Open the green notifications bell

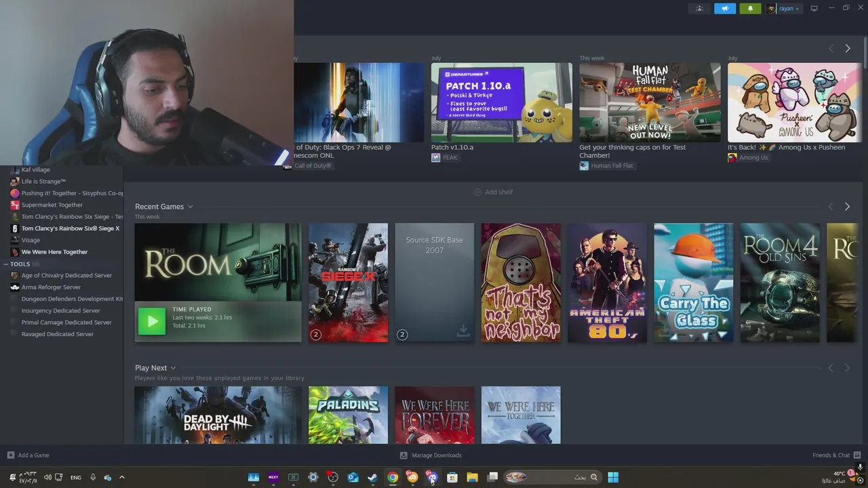750,9
